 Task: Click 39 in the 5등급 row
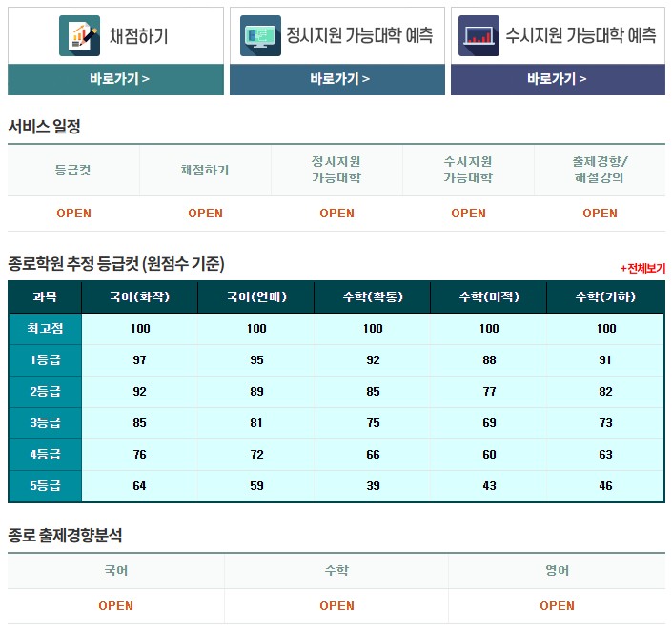(x=373, y=486)
